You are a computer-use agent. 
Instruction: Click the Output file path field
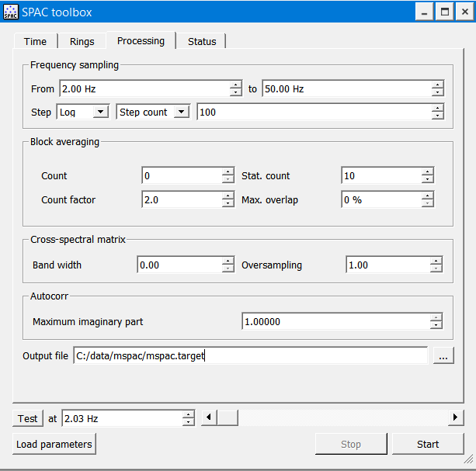(249, 356)
